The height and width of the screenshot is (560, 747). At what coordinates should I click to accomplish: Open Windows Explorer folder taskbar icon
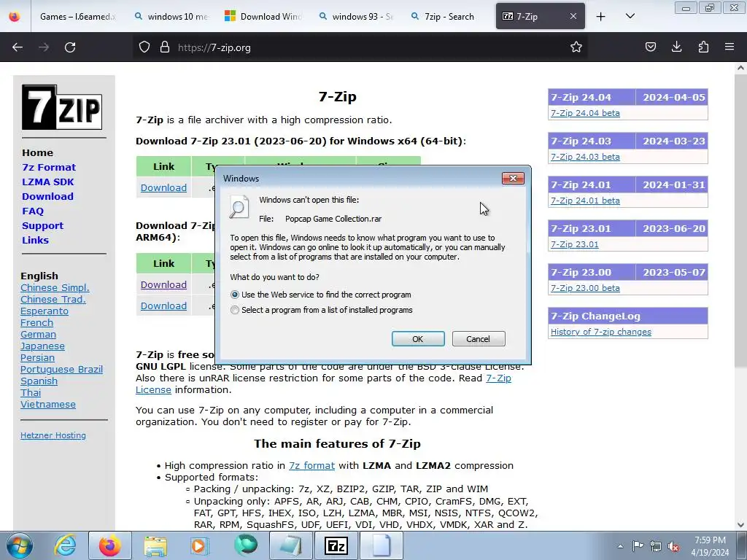coord(155,546)
